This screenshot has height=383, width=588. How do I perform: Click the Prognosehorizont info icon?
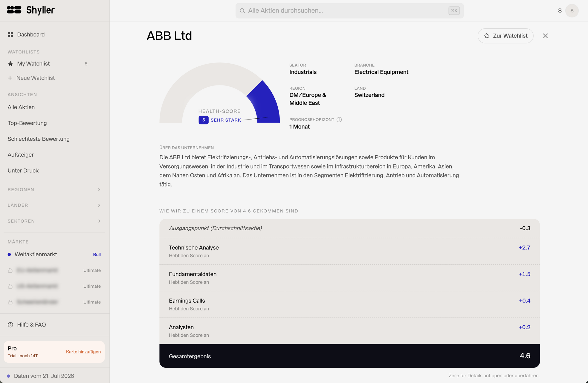point(339,120)
